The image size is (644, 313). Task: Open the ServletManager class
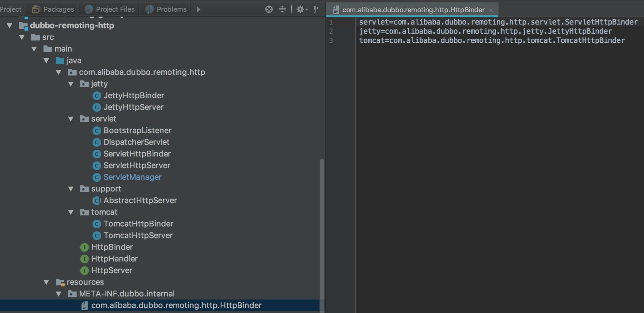point(132,177)
